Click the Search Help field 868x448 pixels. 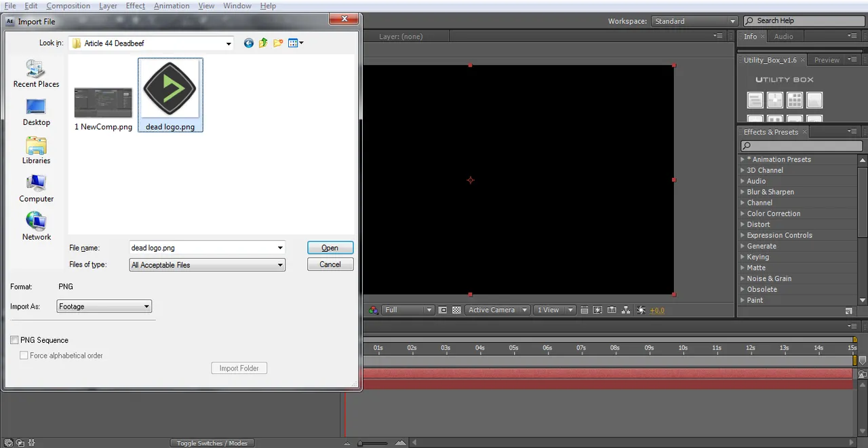tap(803, 21)
